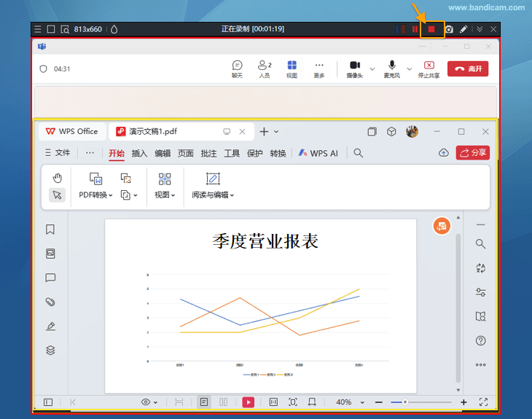Click the translate icon in right sidebar
This screenshot has height=419, width=532.
480,268
